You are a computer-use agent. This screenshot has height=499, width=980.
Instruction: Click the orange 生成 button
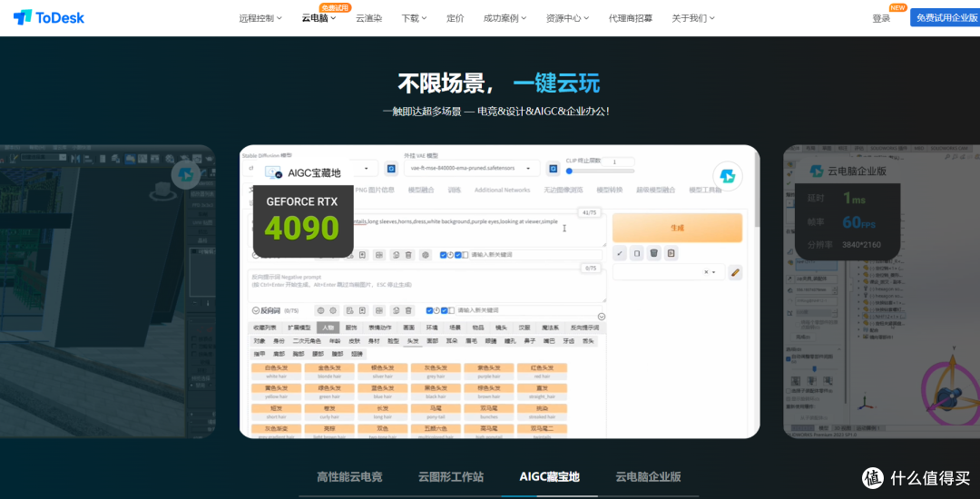[x=677, y=228]
